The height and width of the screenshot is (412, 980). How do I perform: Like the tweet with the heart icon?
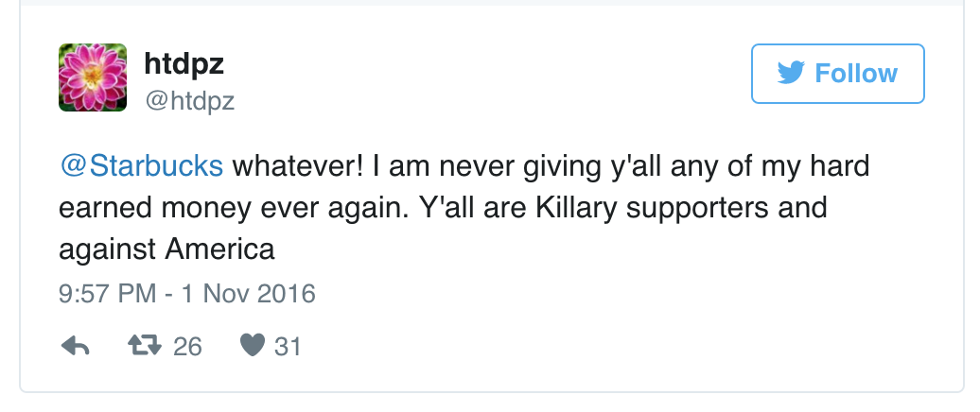coord(251,347)
